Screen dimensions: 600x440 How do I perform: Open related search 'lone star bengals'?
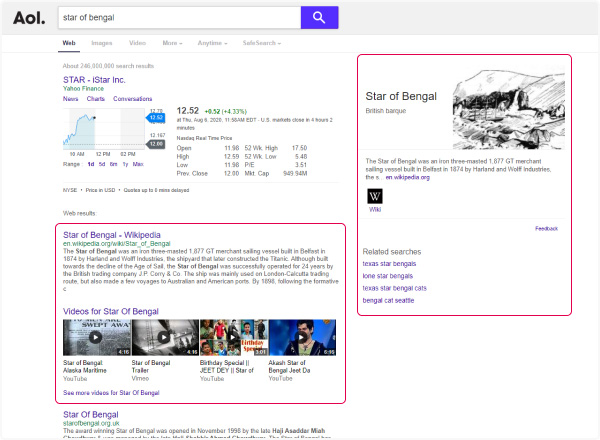coord(388,276)
